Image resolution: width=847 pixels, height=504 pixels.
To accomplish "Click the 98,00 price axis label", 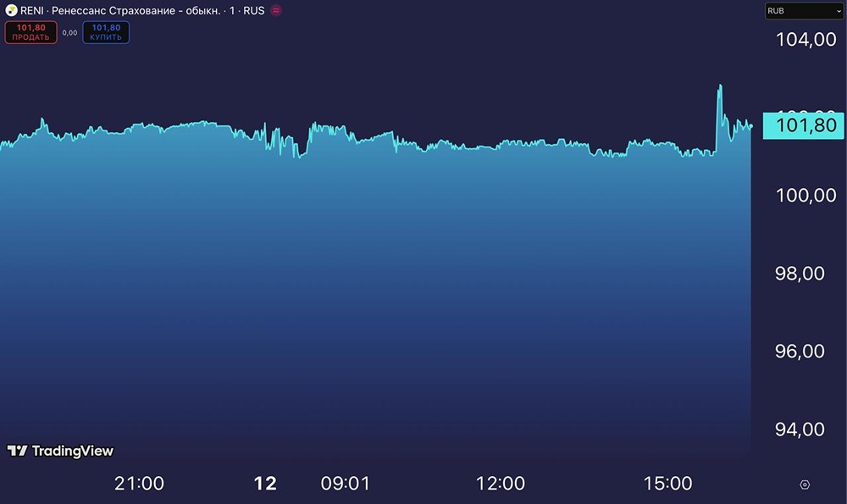I will (800, 273).
